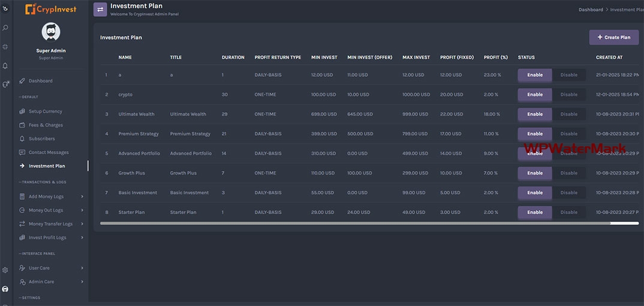Go to Dashboard via the breadcrumb link
The width and height of the screenshot is (644, 306).
pyautogui.click(x=591, y=10)
